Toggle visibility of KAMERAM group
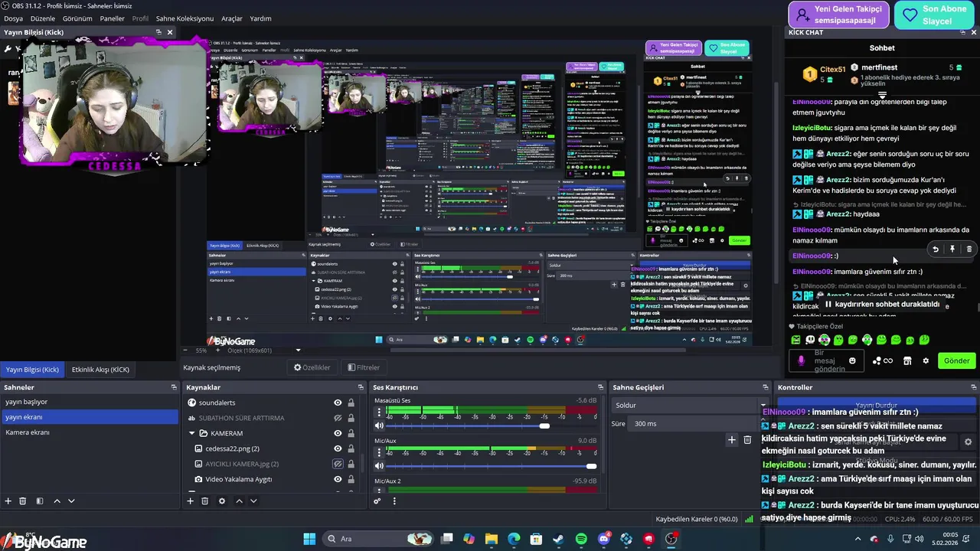 (x=338, y=433)
